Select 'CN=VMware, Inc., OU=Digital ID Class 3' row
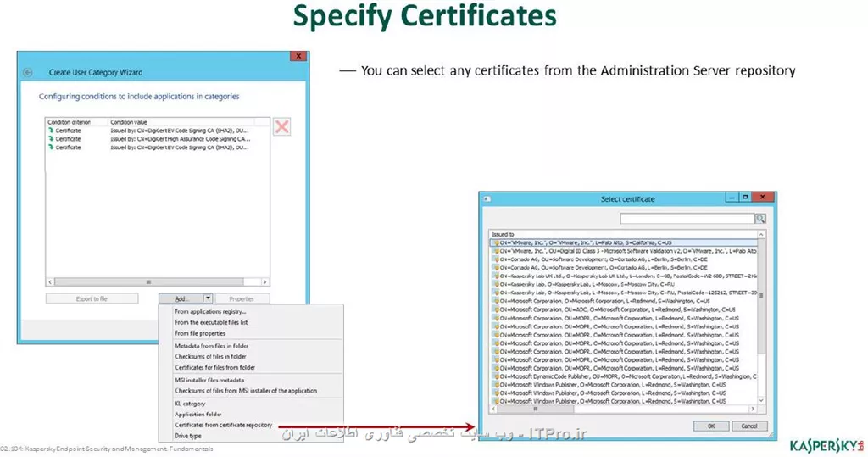Viewport: 868px width, 457px height. click(x=623, y=251)
